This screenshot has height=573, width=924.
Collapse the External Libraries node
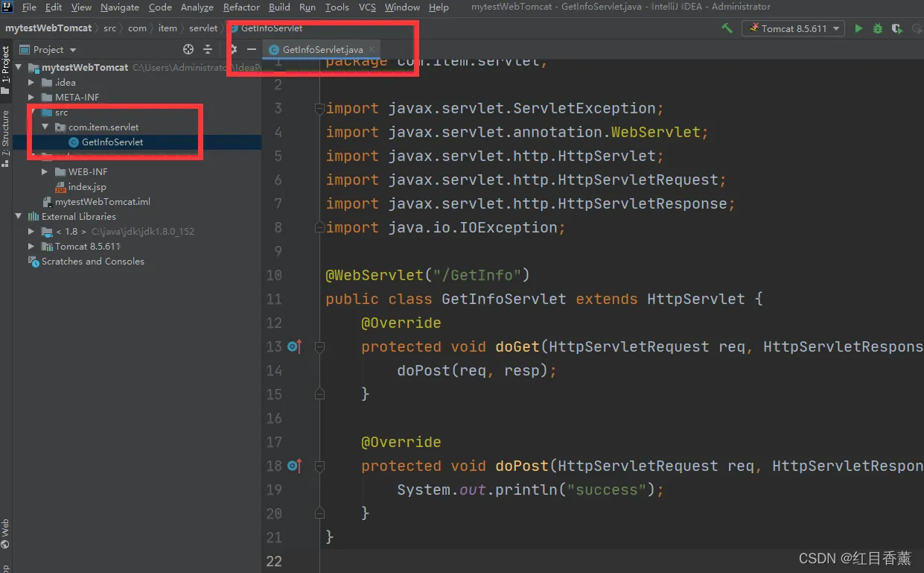(x=18, y=216)
